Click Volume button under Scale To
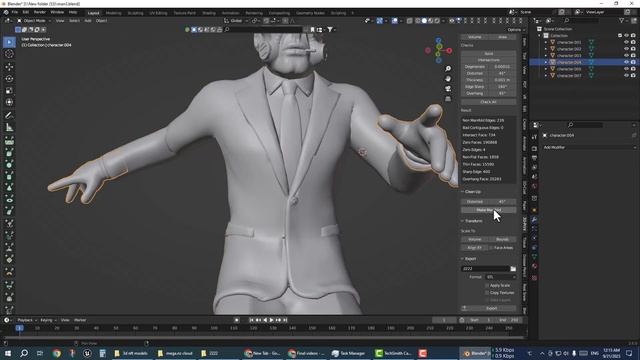The width and height of the screenshot is (640, 360). (475, 239)
